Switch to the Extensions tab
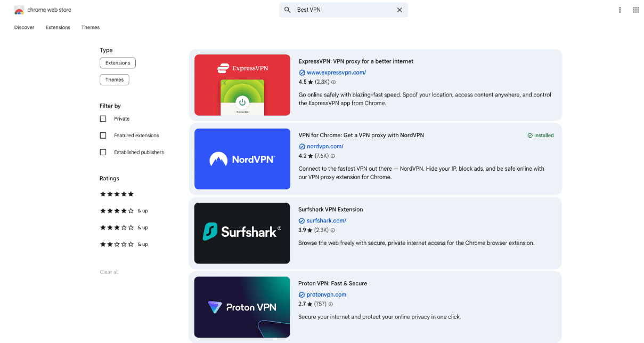This screenshot has width=644, height=343. tap(58, 27)
